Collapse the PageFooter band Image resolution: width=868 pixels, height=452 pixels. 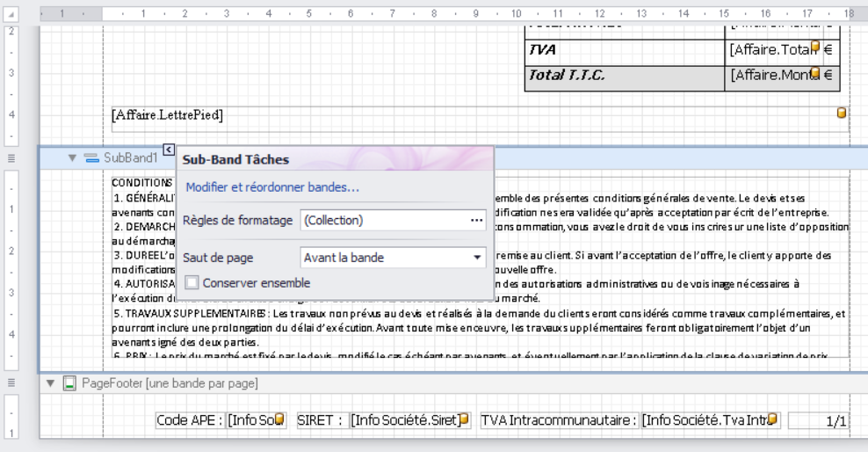pos(50,383)
